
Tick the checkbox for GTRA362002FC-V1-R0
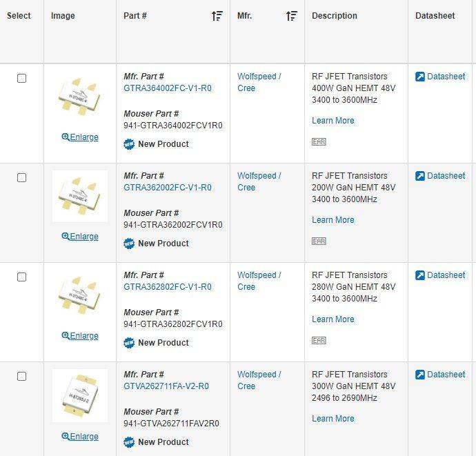pos(21,178)
